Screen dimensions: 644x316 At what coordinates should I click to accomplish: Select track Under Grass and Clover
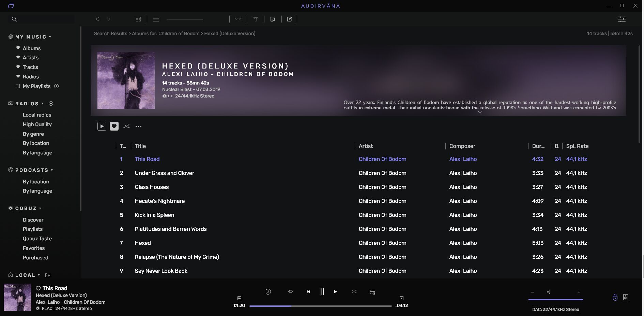coord(164,173)
